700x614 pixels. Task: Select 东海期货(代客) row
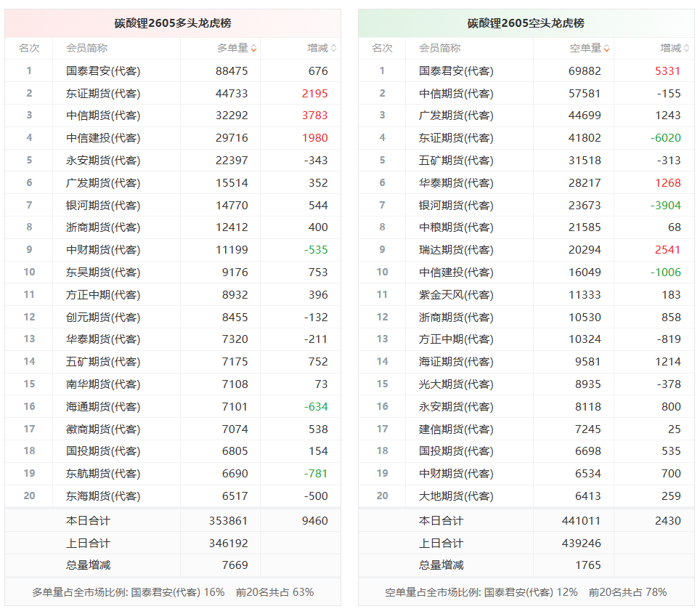173,496
